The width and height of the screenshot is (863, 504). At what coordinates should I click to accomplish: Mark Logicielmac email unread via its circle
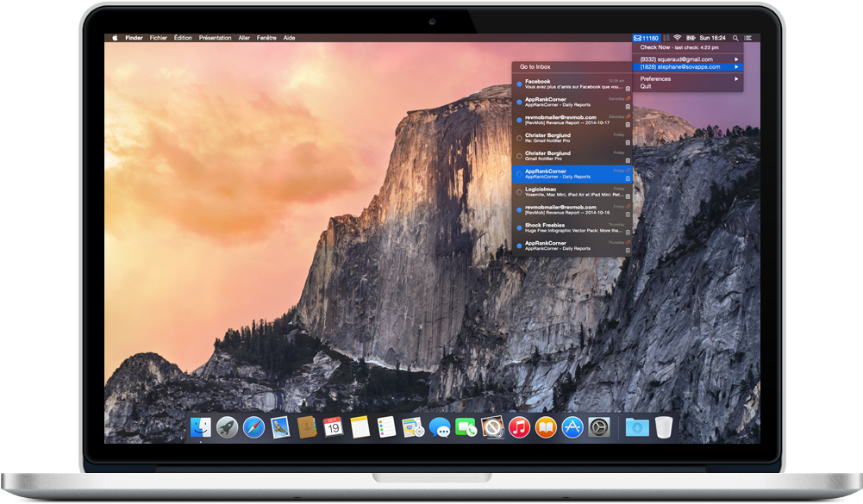[x=519, y=192]
